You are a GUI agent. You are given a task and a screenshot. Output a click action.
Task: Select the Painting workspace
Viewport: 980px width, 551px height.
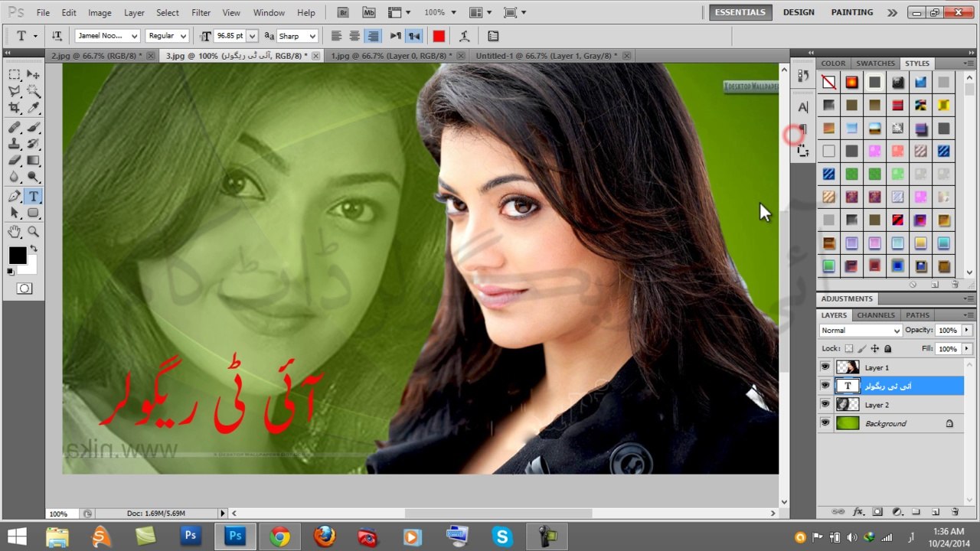pos(852,12)
